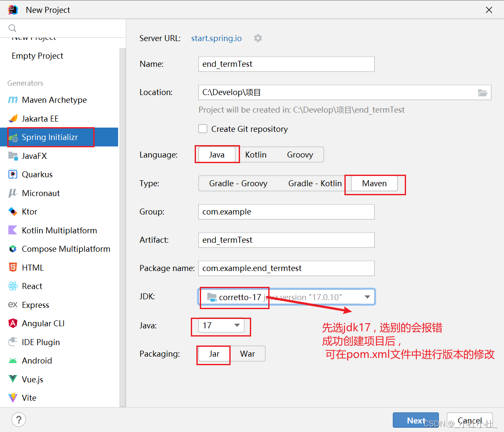Select Maven Archetype generator entry

pos(59,100)
